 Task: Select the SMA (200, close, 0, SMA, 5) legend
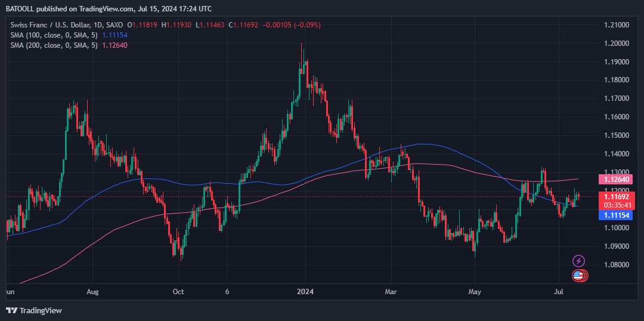click(x=55, y=45)
